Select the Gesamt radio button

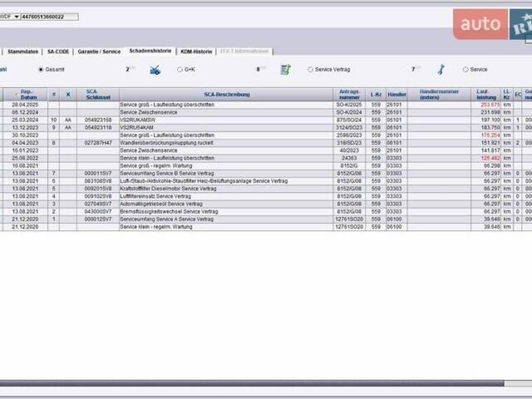42,70
